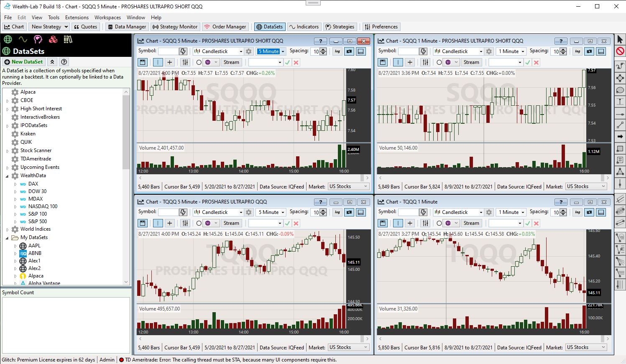Select the ellipse drawing tool
The height and width of the screenshot is (364, 626).
620,90
